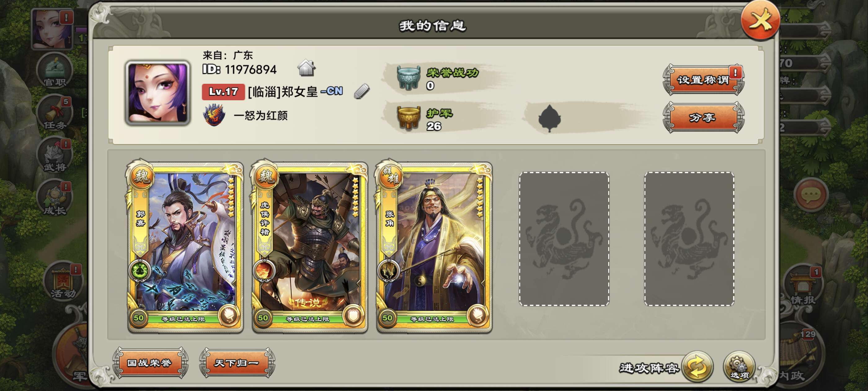Select the 郭嘉 hero card
This screenshot has width=868, height=391.
185,246
